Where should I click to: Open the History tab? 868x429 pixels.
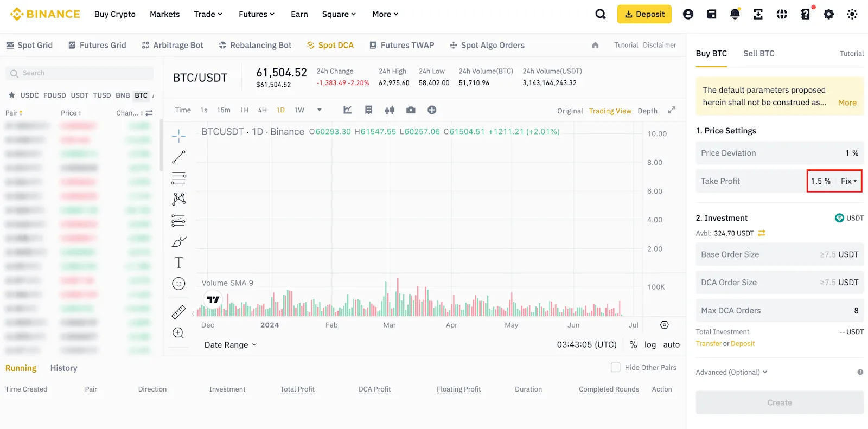[63, 368]
